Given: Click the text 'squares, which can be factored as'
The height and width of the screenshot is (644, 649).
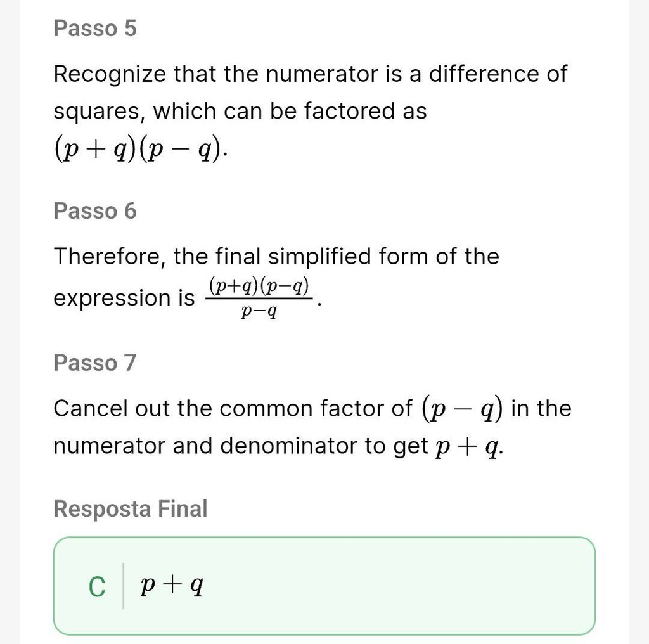Looking at the screenshot, I should pos(240,112).
